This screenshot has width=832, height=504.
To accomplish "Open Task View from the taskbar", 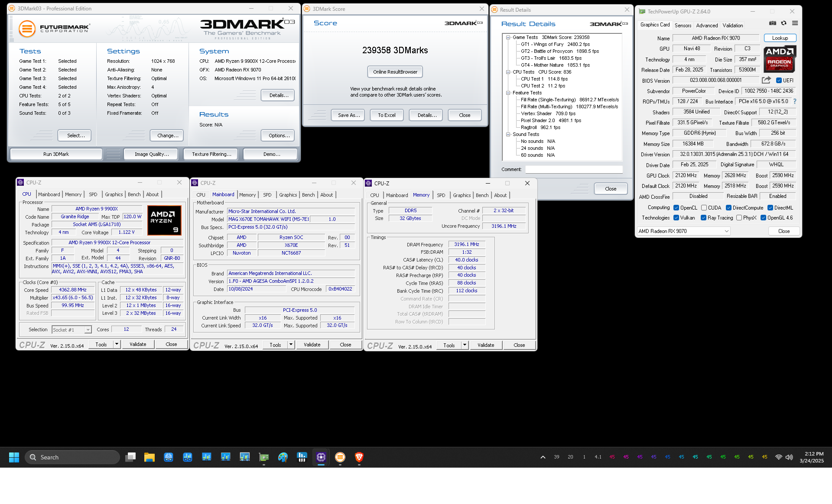I will coord(130,457).
